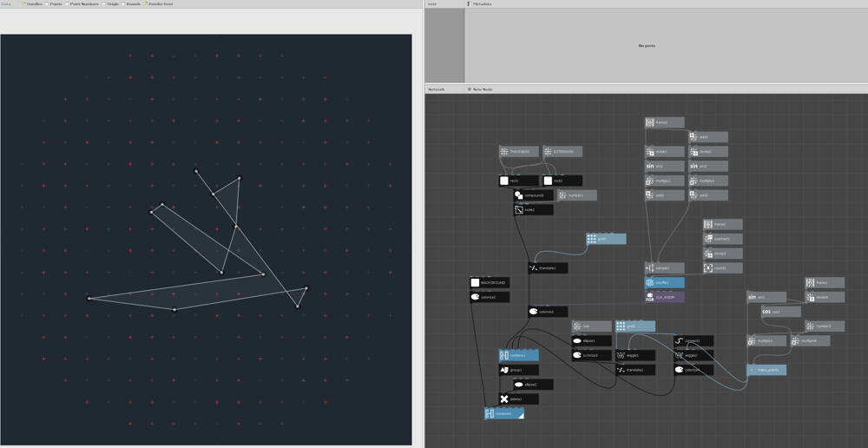Viewport: 868px width, 448px height.
Task: Click the Metadata button
Action: 479,3
